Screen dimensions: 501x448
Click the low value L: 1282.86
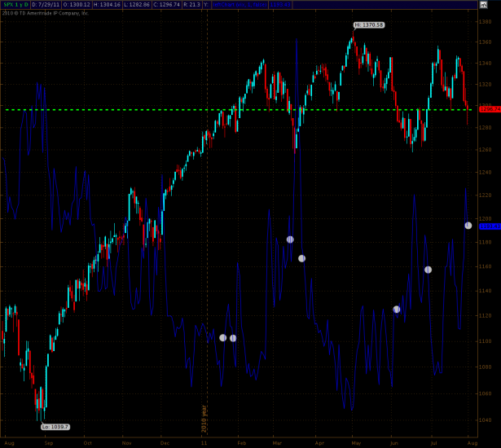pyautogui.click(x=137, y=4)
